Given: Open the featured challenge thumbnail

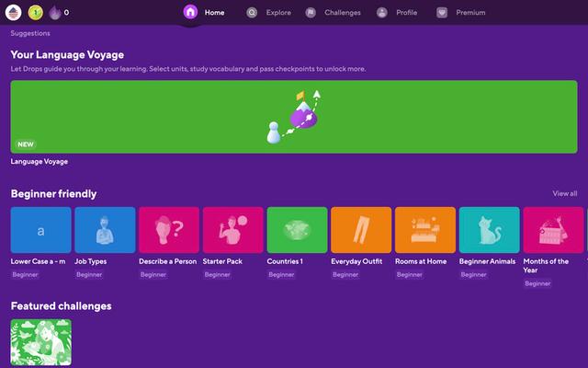Looking at the screenshot, I should point(40,342).
